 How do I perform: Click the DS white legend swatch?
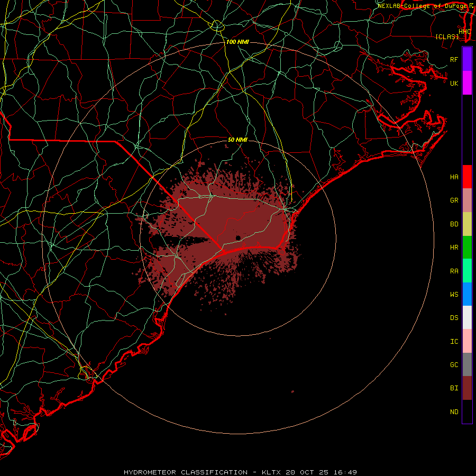(x=467, y=317)
